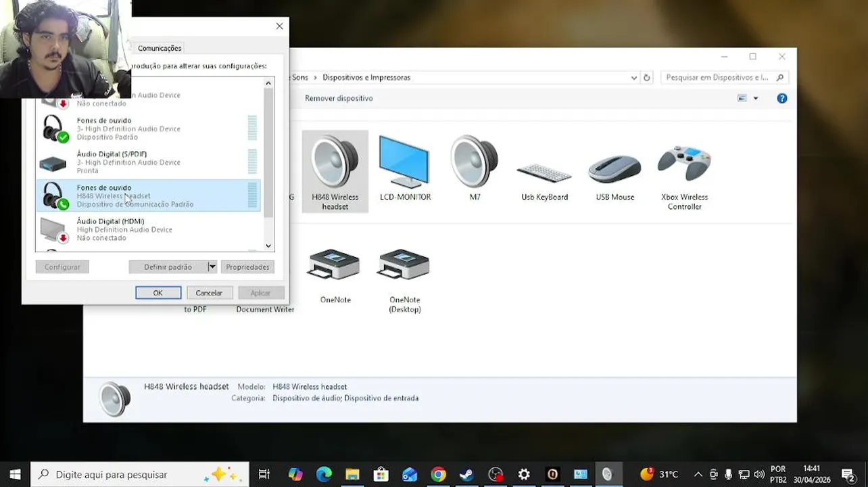Open Steam from the taskbar
Viewport: 868px width, 487px height.
tap(466, 474)
